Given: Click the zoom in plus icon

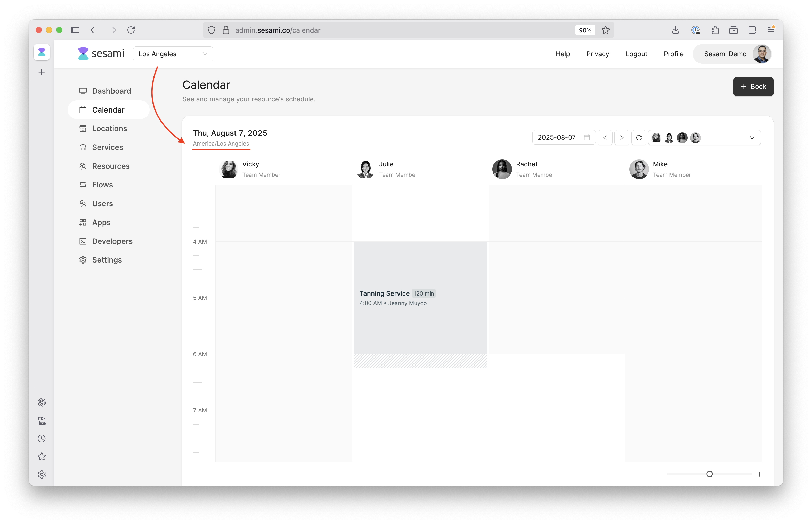Looking at the screenshot, I should (759, 474).
